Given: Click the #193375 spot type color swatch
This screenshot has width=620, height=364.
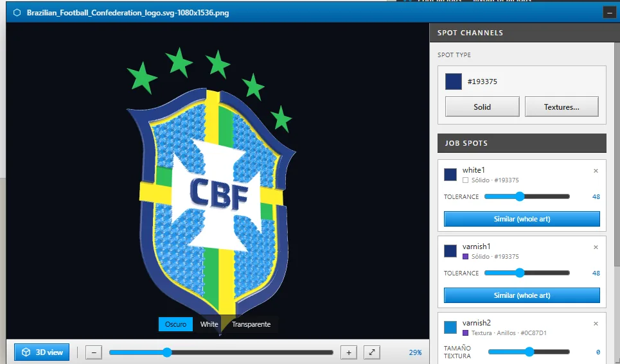Looking at the screenshot, I should (454, 82).
